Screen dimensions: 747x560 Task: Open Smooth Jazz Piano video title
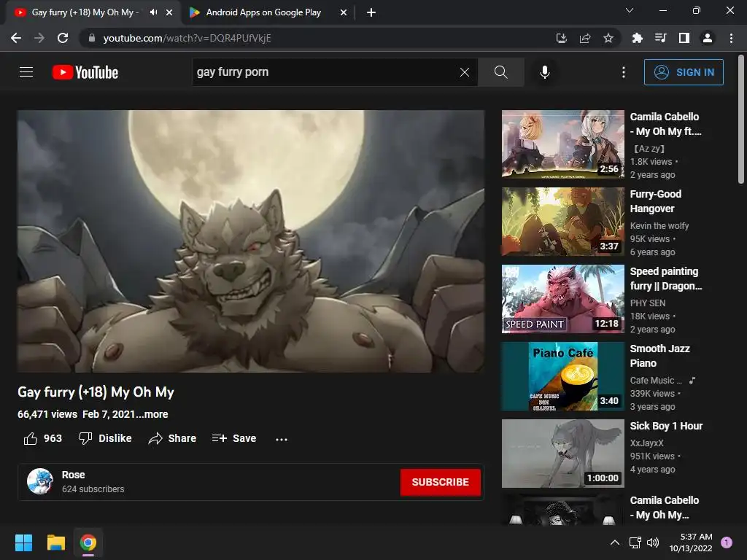click(659, 356)
